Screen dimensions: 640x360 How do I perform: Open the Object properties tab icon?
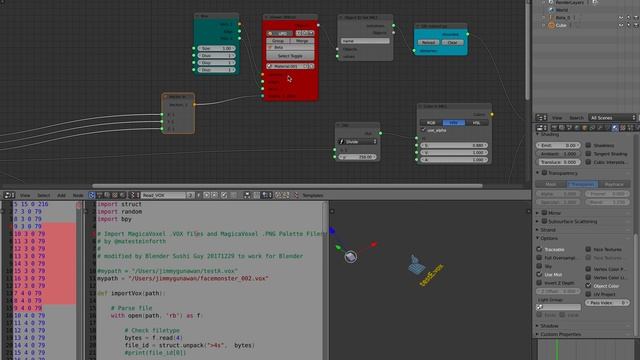[584, 128]
